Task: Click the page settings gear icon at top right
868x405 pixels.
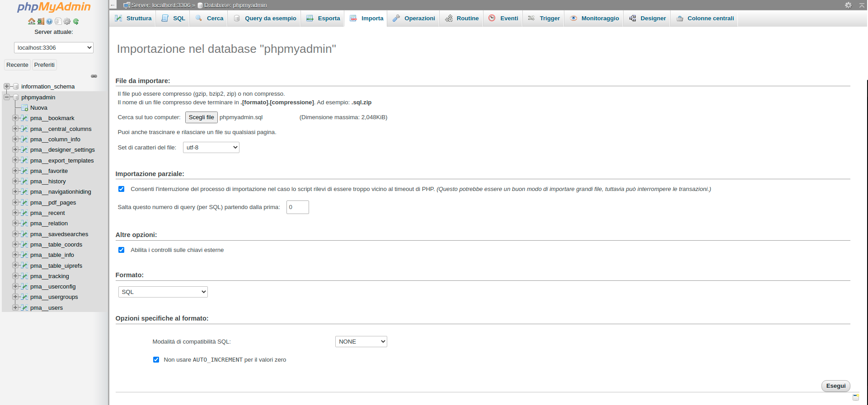Action: point(848,5)
